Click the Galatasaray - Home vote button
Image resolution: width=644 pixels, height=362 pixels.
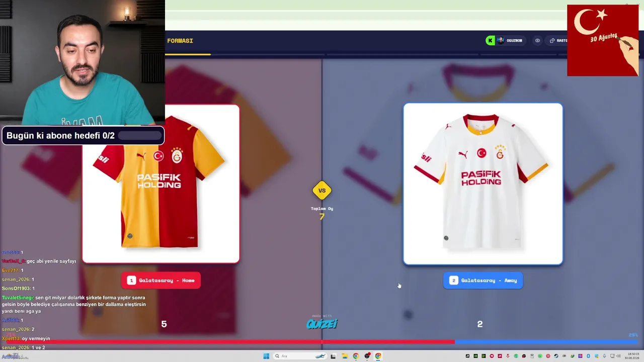pyautogui.click(x=161, y=281)
